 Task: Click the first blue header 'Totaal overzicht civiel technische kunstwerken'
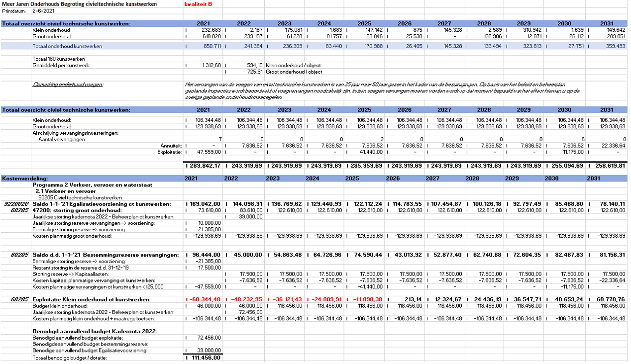[x=66, y=23]
